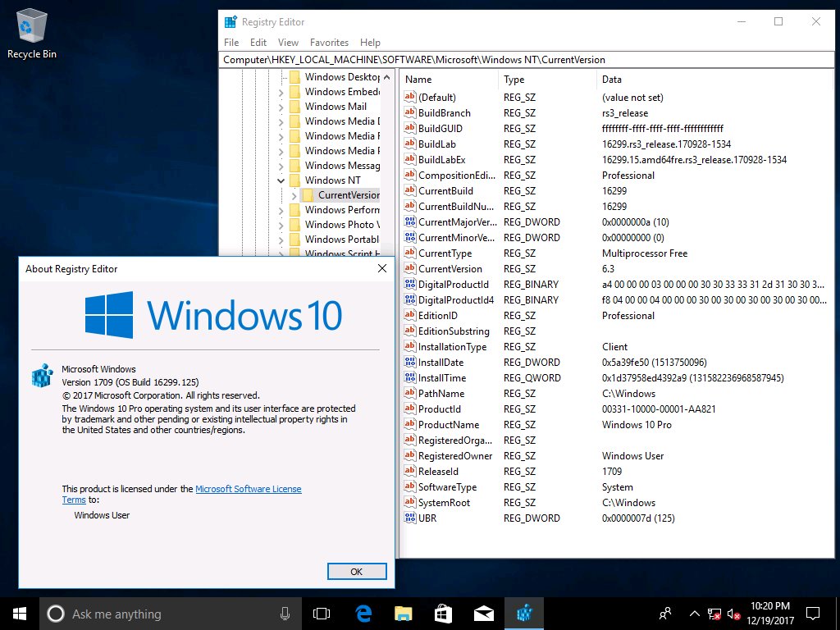The image size is (840, 630).
Task: Open the Action Center notification icon
Action: 813,614
